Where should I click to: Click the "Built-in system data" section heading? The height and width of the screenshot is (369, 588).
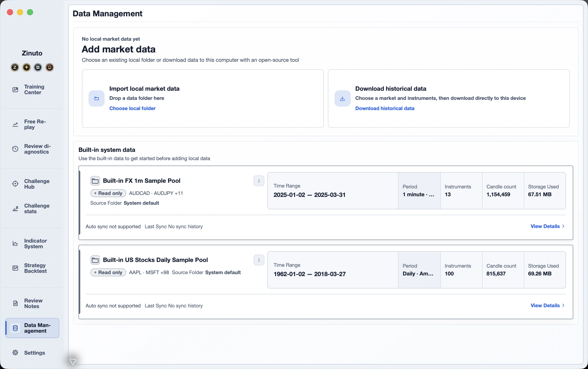click(x=107, y=150)
